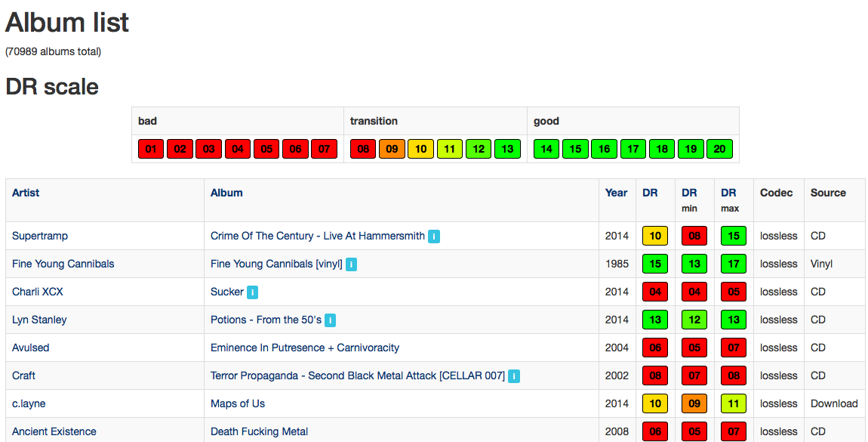
Task: Open c.layne artist link
Action: 29,403
